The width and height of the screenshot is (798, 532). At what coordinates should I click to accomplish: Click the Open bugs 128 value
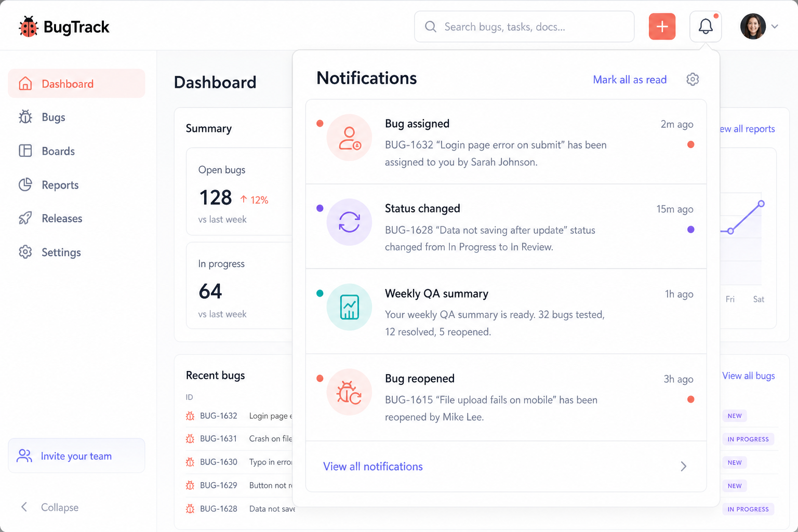[x=215, y=197]
